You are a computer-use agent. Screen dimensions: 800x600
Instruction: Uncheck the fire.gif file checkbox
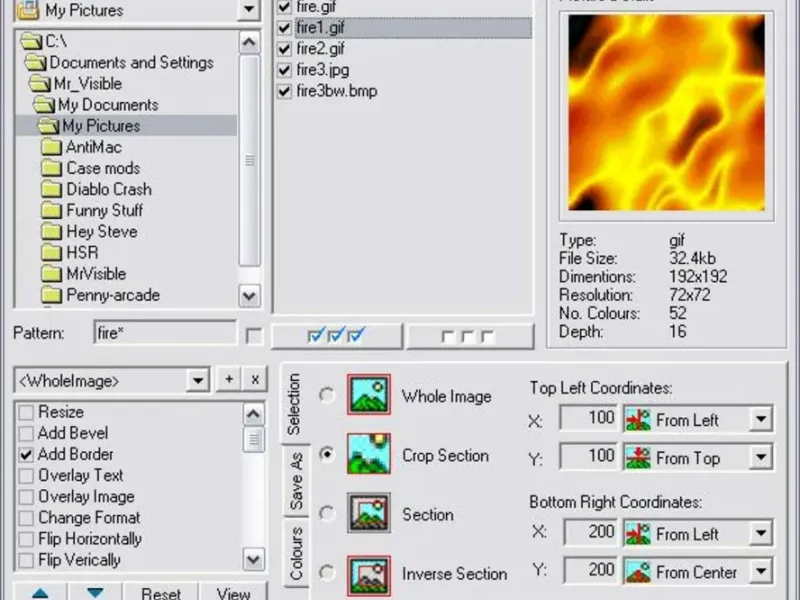[x=284, y=7]
